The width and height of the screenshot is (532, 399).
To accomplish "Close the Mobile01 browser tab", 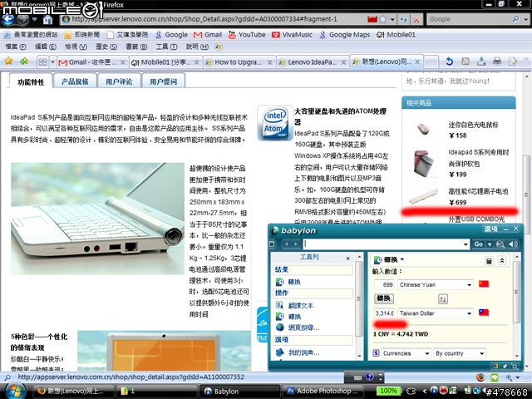I will pos(196,62).
